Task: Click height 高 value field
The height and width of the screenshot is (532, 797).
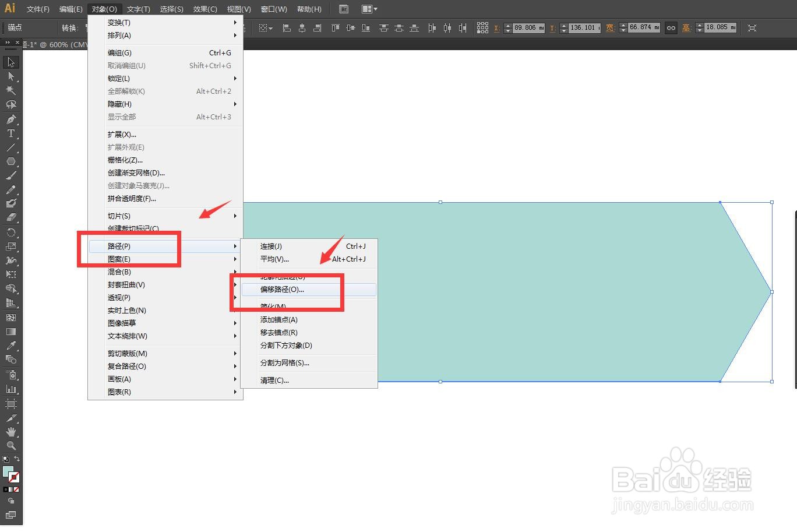Action: pos(720,27)
